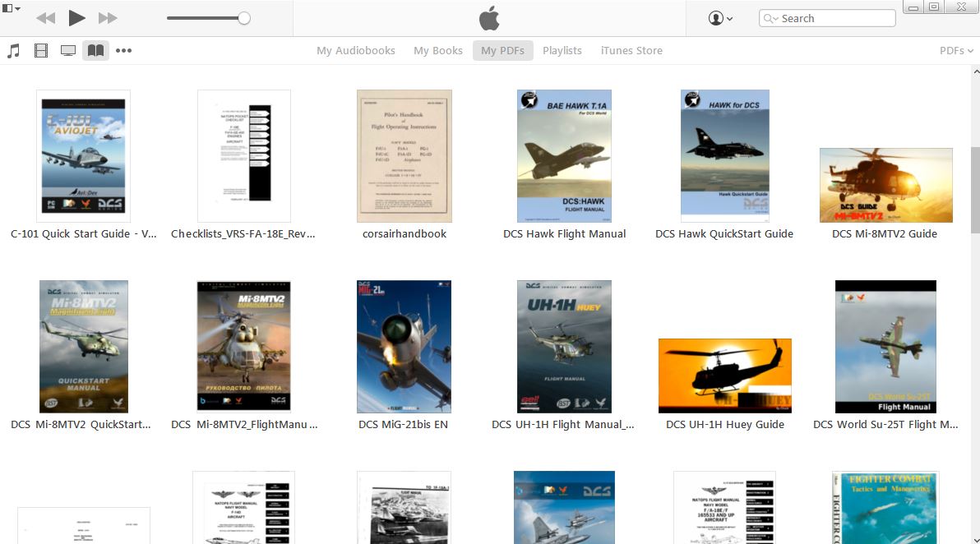Image resolution: width=980 pixels, height=544 pixels.
Task: Click the 'DCS World Su-25T Flight M...' title
Action: click(x=885, y=424)
